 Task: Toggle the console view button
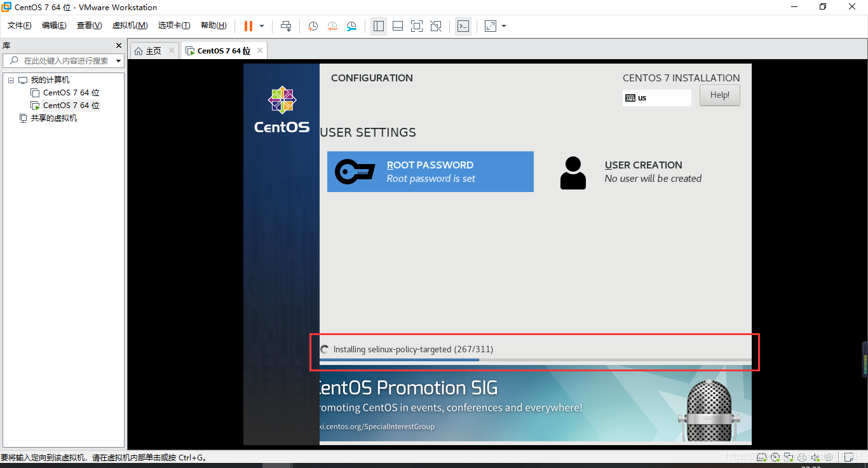[463, 26]
